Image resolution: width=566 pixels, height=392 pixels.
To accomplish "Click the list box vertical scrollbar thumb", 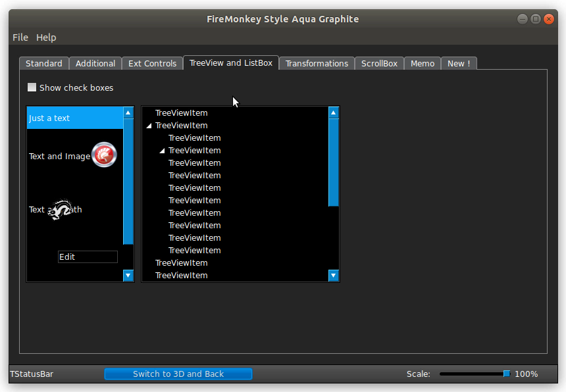I will [128, 182].
